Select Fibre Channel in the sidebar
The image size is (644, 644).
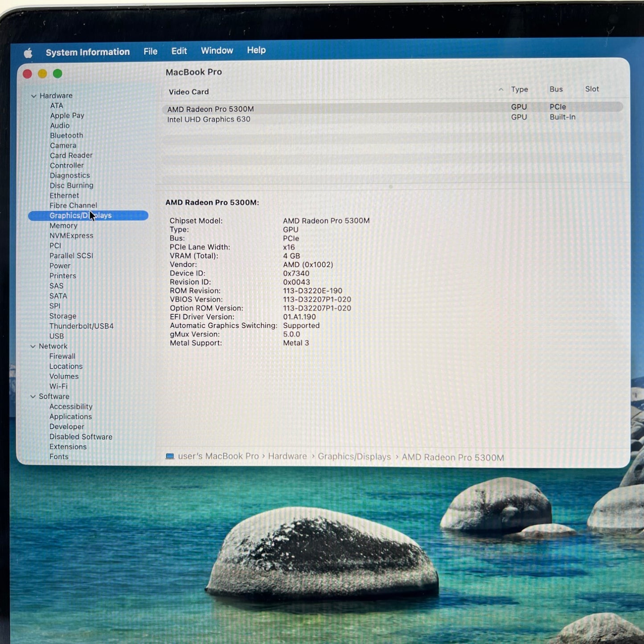[x=73, y=205]
